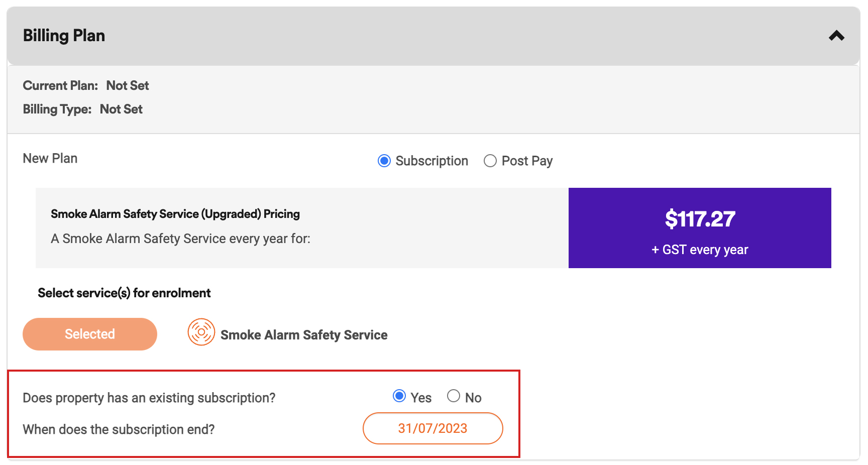868x465 pixels.
Task: Click the Billing Plan header title
Action: [64, 36]
